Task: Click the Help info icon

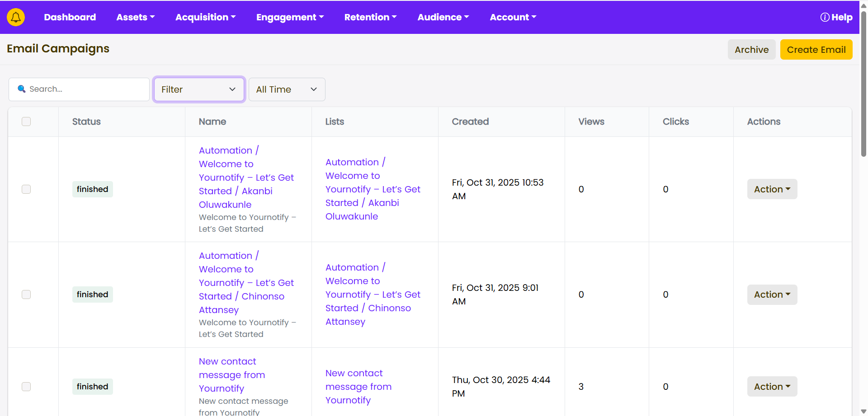Action: pos(825,17)
